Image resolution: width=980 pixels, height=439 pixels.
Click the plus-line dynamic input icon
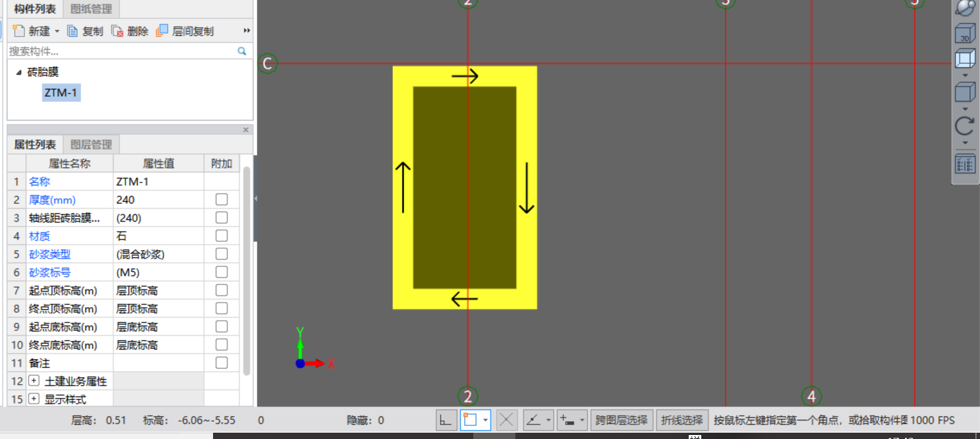(x=568, y=420)
